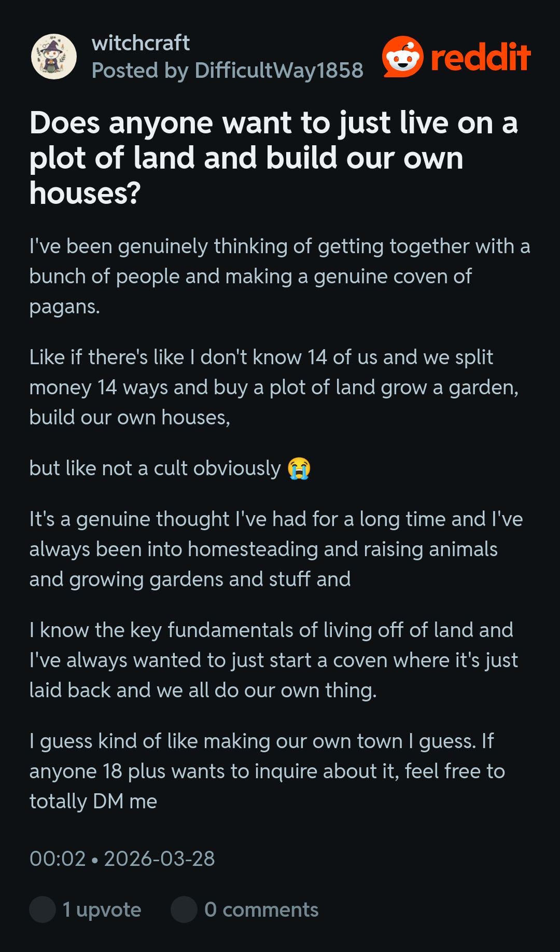Click the witchcraft subreddit avatar
The image size is (560, 952).
tap(54, 57)
